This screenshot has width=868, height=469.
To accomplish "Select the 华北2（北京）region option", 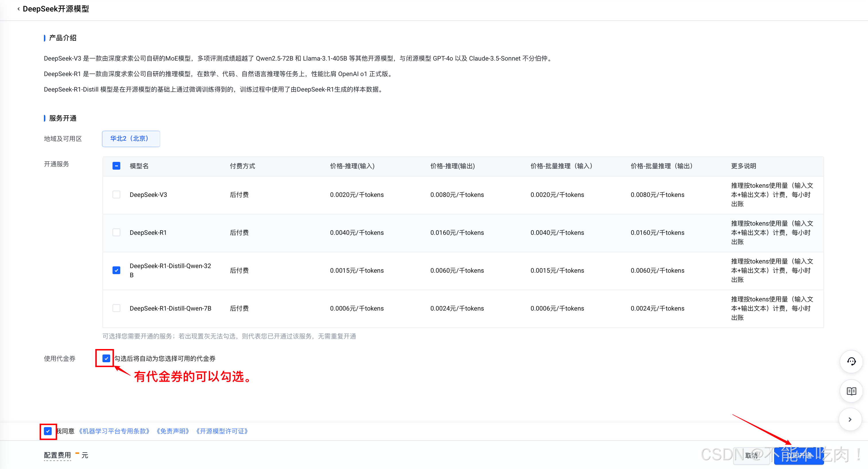I will coord(131,138).
